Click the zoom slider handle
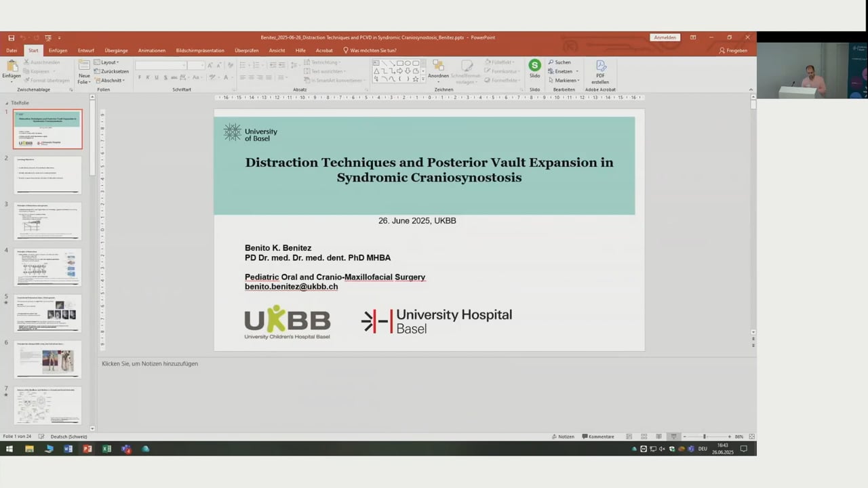 (x=705, y=436)
